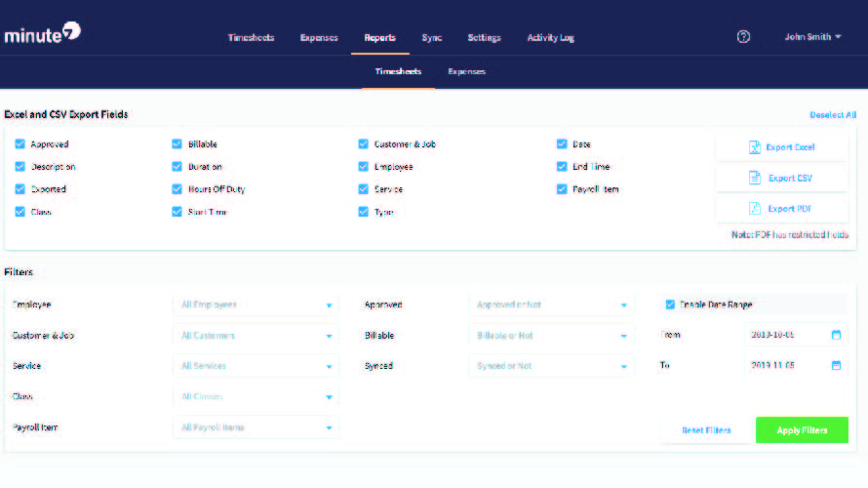This screenshot has height=488, width=868.
Task: Open the From date calendar icon
Action: (x=836, y=335)
